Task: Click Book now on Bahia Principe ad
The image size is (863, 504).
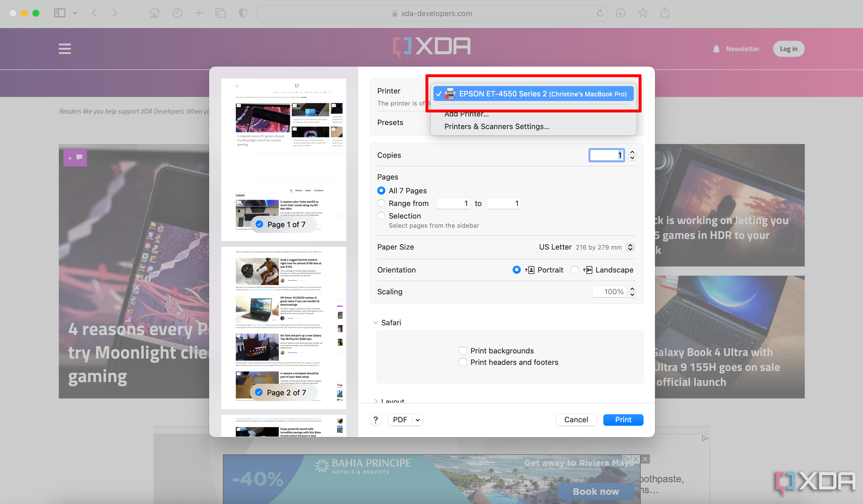Action: pos(596,491)
